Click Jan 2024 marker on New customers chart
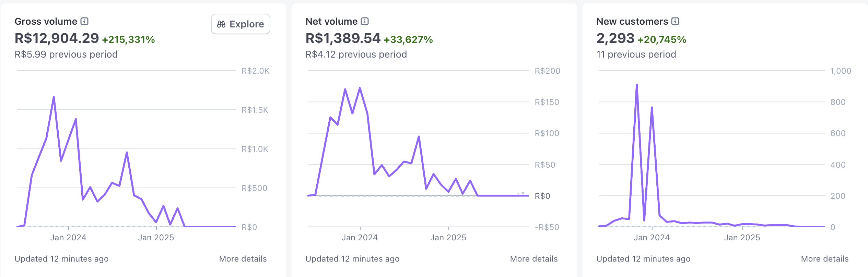 pos(652,237)
